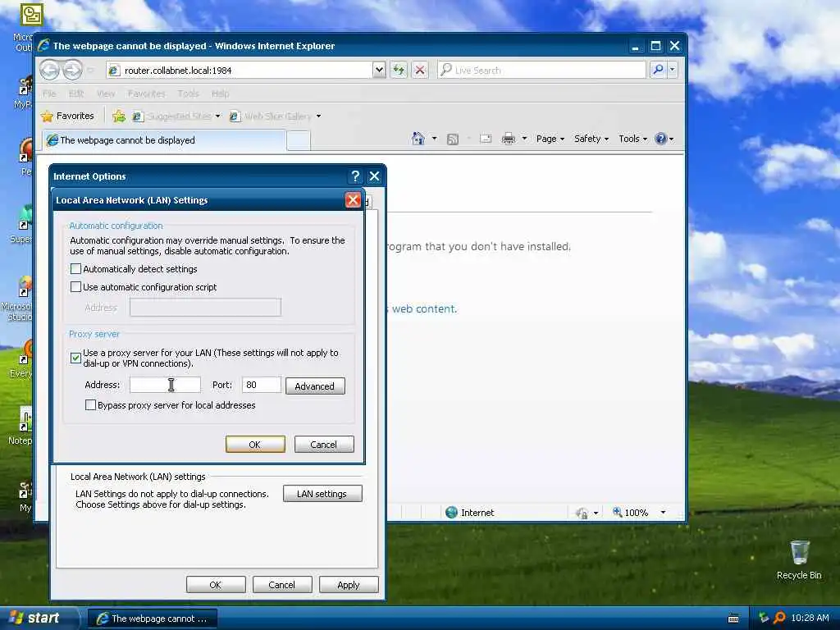Select the webpage cannot be displayed tab
The image size is (840, 630).
[x=163, y=140]
